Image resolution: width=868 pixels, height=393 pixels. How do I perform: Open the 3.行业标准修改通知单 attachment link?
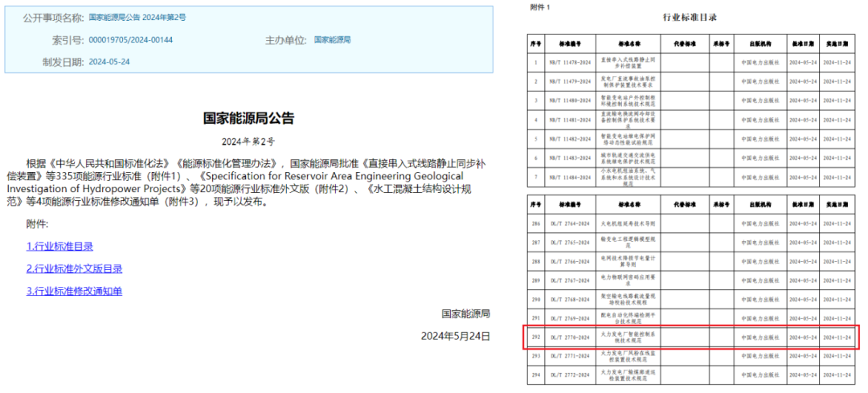pyautogui.click(x=74, y=292)
